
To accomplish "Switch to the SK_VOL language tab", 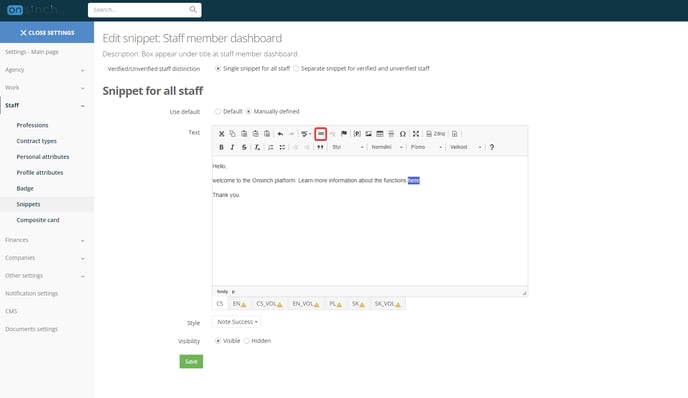I will (387, 304).
